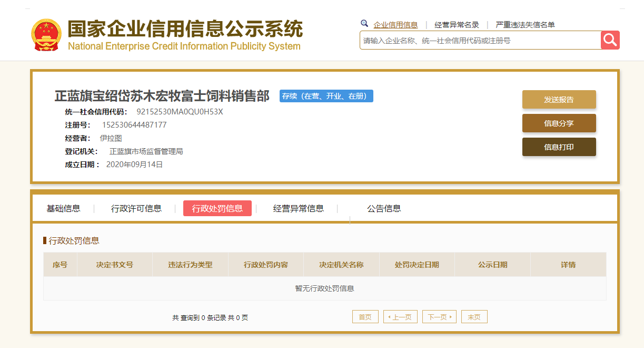This screenshot has width=644, height=348.
Task: Focus the enterprise name search field
Action: pyautogui.click(x=480, y=40)
